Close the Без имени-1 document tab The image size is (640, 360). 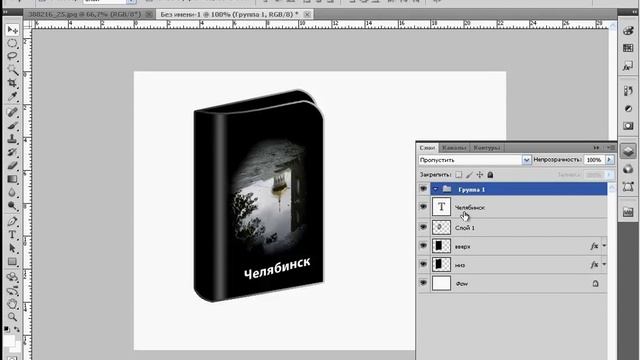tap(307, 14)
